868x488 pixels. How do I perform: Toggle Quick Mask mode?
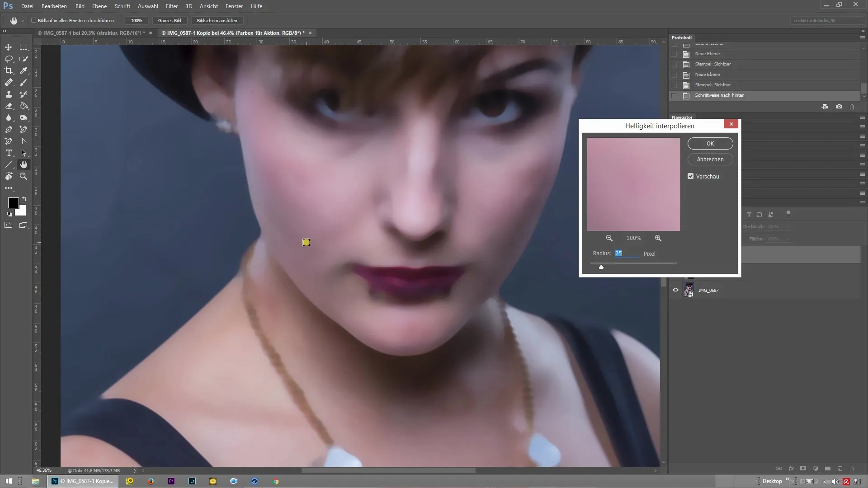[9, 225]
